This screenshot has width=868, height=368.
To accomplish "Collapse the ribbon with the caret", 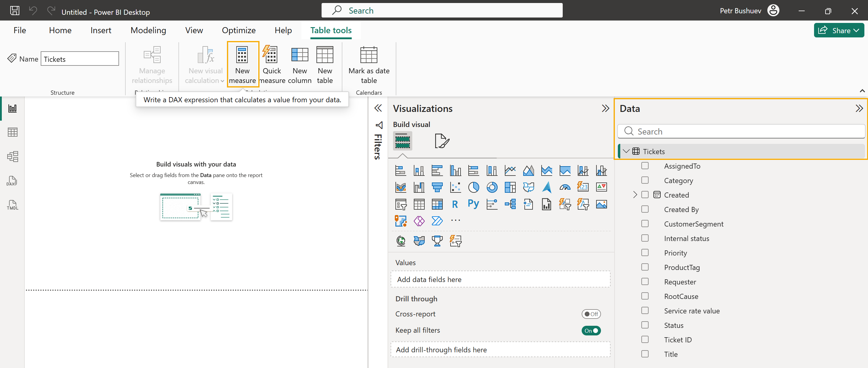I will 862,91.
